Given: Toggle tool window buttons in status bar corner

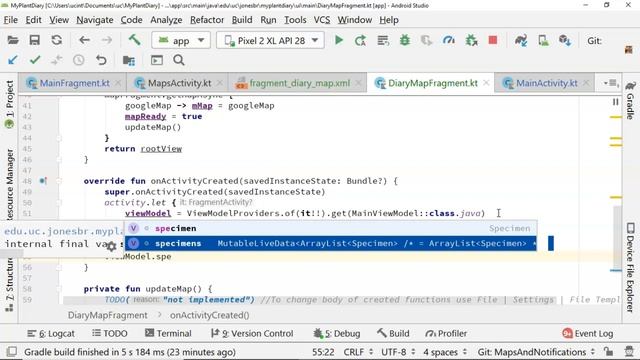Looking at the screenshot, I should pos(12,352).
